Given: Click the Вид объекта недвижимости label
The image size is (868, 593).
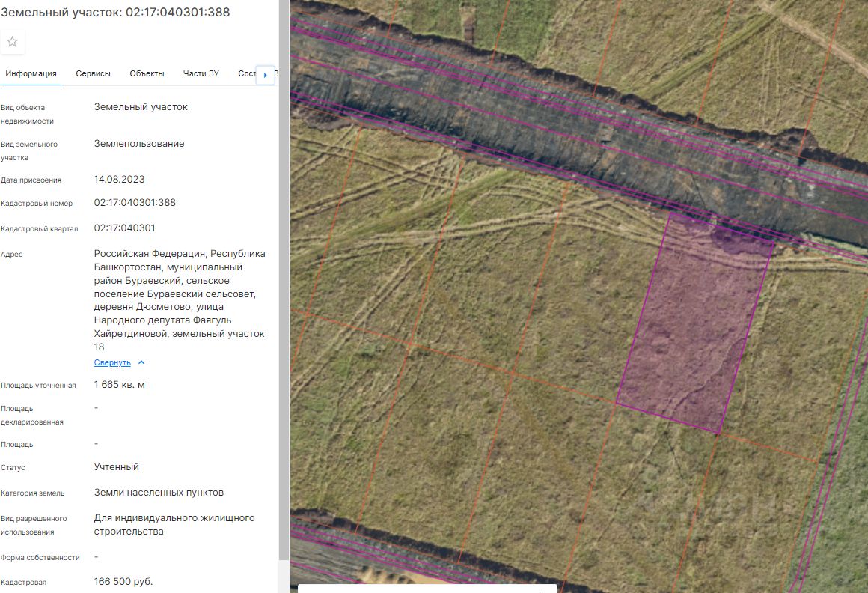Looking at the screenshot, I should [27, 114].
